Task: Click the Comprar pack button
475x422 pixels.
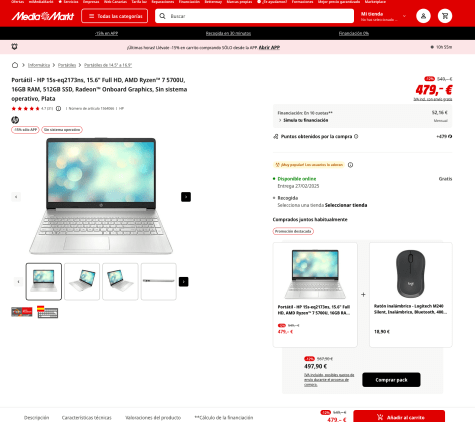Action: point(391,380)
